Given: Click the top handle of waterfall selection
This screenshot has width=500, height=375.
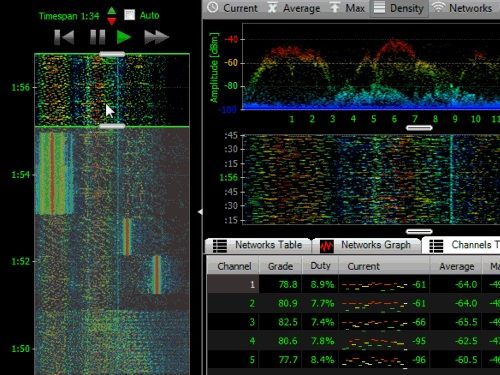Looking at the screenshot, I should [112, 54].
